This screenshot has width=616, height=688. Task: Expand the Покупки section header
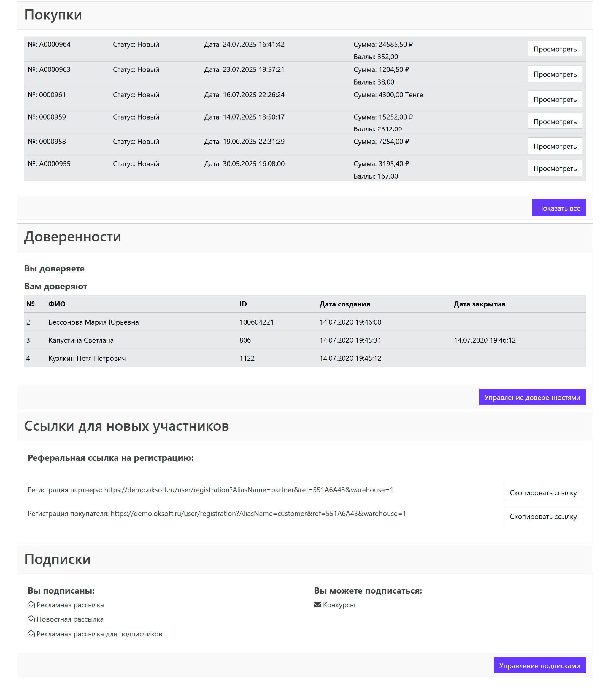click(53, 15)
